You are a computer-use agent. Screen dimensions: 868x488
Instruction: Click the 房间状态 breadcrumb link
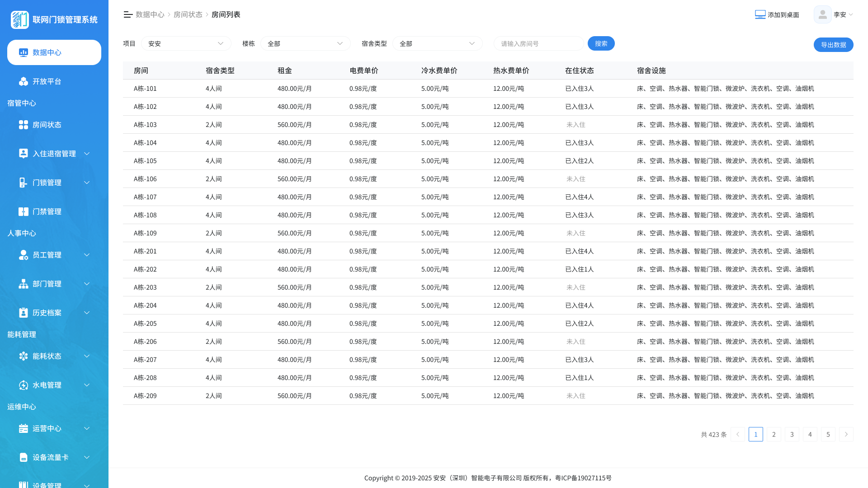click(188, 14)
